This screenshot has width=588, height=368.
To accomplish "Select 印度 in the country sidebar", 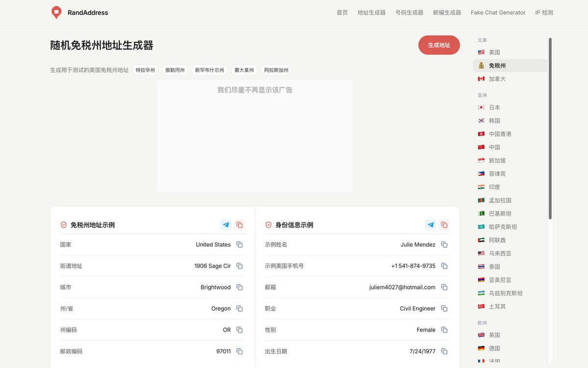I will 510,187.
